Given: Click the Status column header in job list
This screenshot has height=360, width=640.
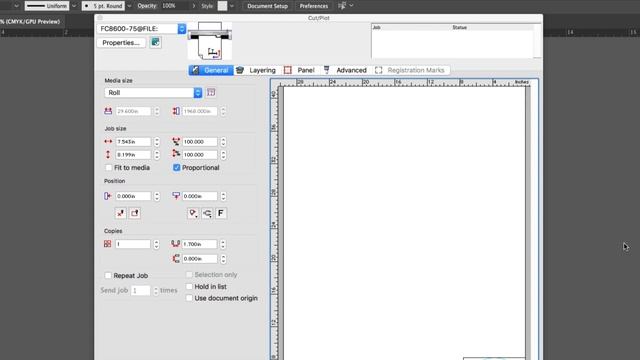Looking at the screenshot, I should [460, 27].
